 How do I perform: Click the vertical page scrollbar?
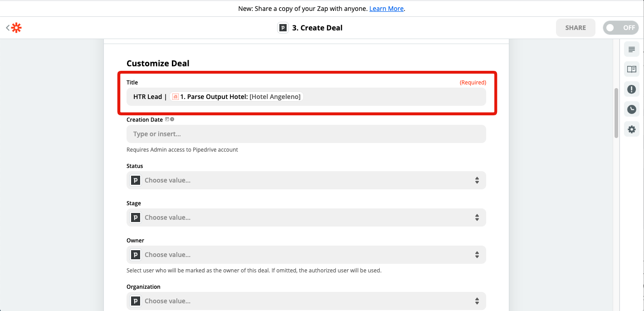pyautogui.click(x=616, y=113)
